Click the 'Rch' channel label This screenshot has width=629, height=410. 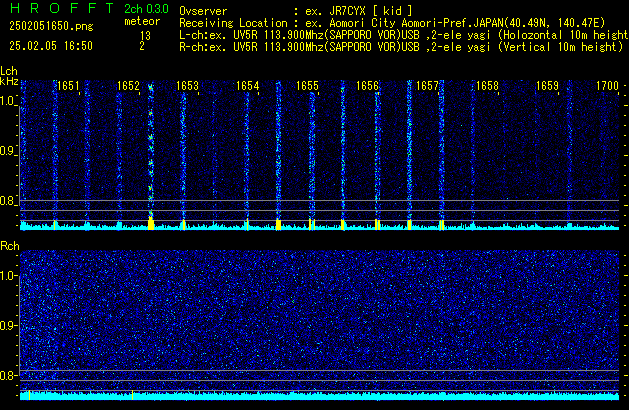click(x=10, y=246)
